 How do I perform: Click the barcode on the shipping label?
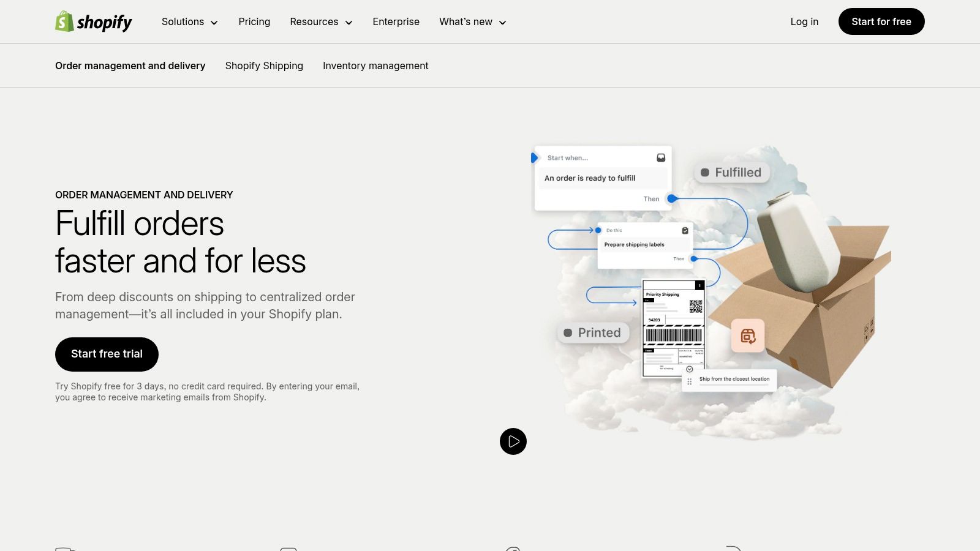(674, 335)
